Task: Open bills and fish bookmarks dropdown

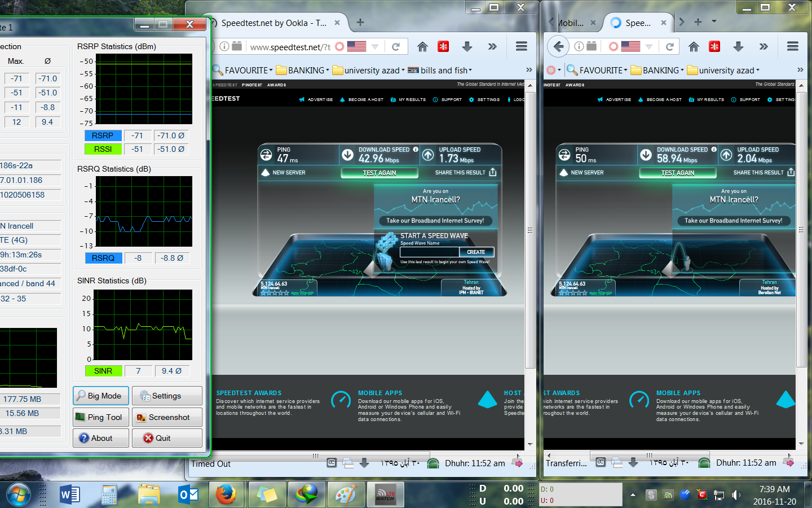Action: pos(440,71)
